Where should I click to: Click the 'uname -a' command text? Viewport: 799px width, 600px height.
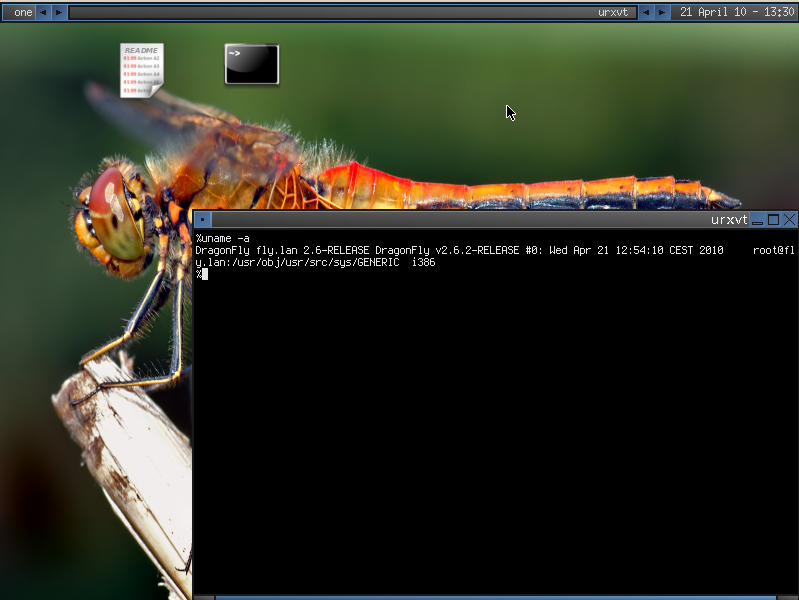point(225,238)
